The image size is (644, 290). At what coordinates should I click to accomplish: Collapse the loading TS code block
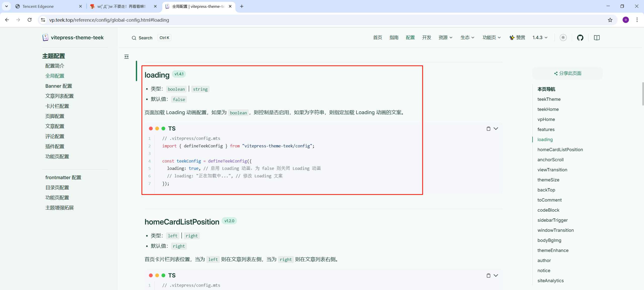point(496,128)
